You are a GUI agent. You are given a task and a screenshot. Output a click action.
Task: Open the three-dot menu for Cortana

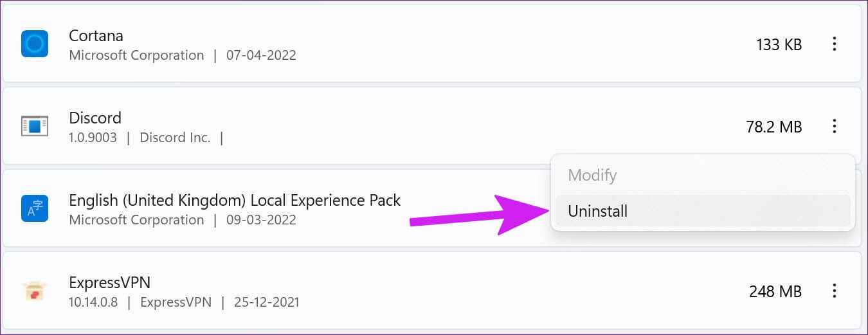[x=835, y=44]
